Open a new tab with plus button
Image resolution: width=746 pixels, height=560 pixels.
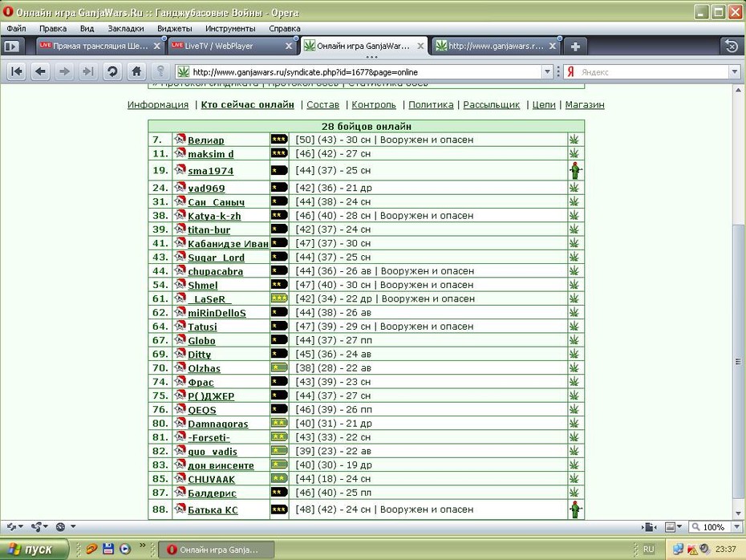click(575, 47)
